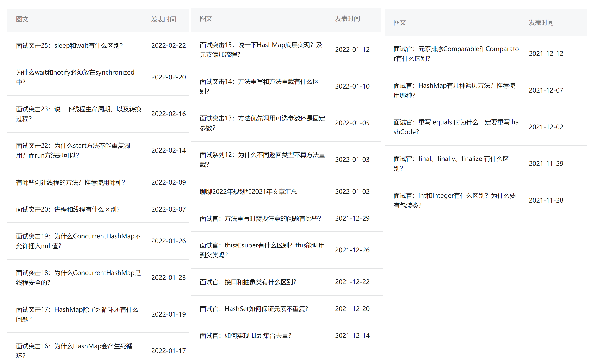
Task: Open 面试突击16：为什么HashMap会产生死循环
Action: click(x=74, y=351)
